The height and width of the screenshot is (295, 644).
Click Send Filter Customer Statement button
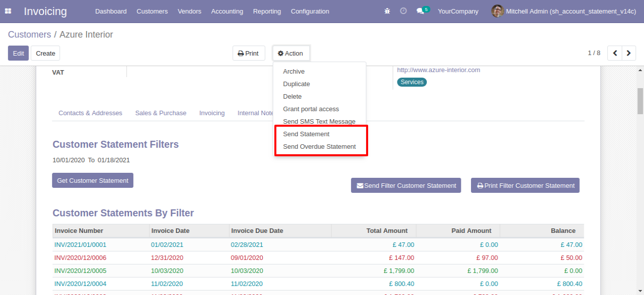point(406,185)
